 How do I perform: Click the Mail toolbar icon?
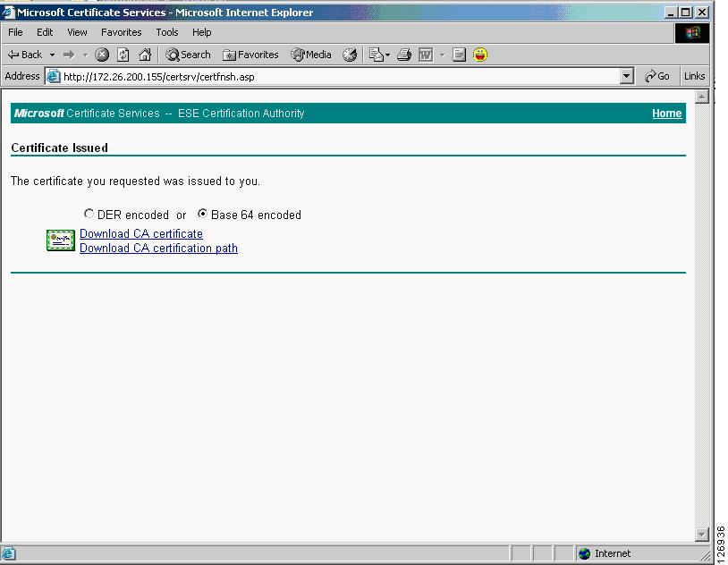376,55
